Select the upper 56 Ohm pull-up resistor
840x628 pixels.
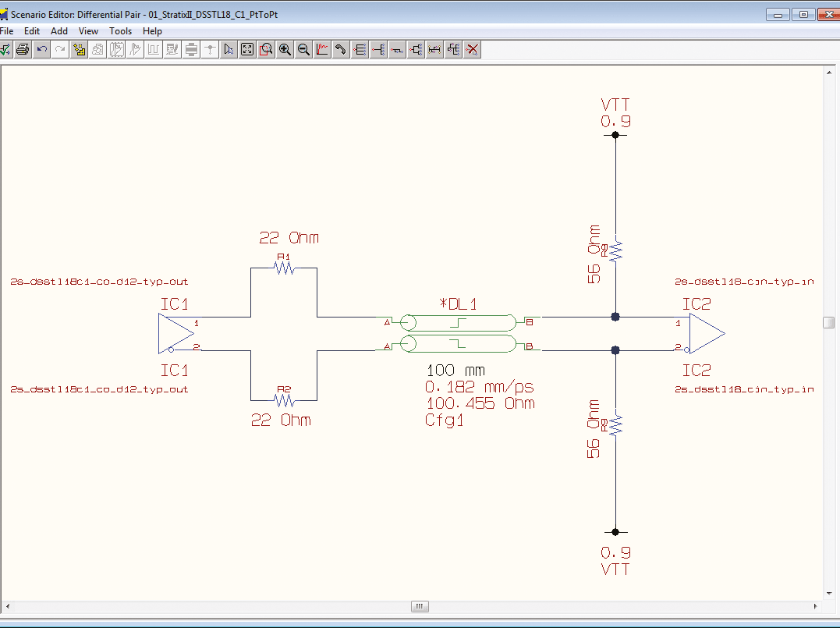615,250
